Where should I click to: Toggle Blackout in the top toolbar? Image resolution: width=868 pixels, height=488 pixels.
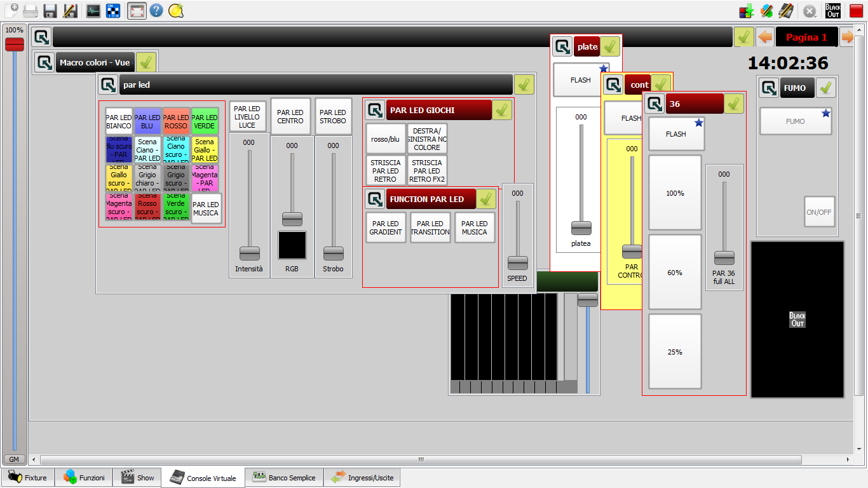coord(833,10)
